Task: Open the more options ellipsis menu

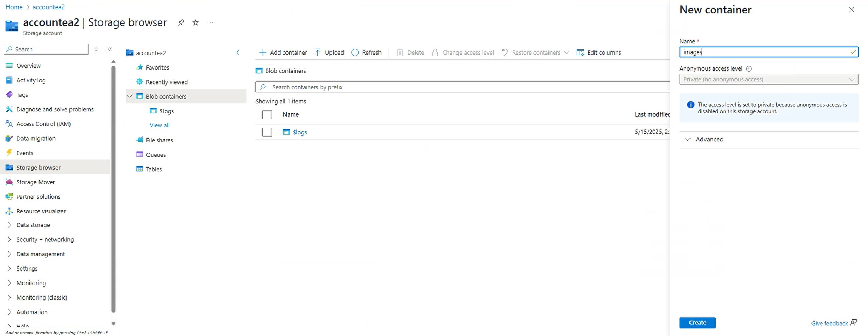Action: [210, 22]
